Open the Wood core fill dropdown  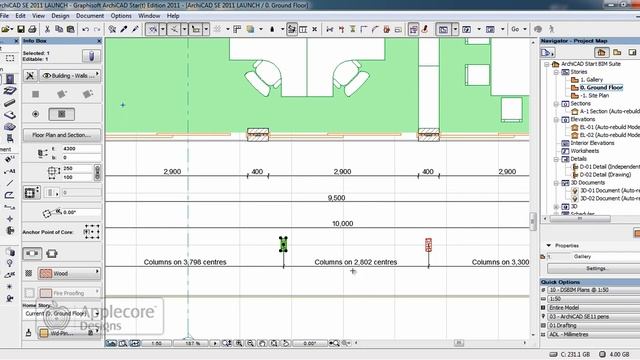(69, 273)
